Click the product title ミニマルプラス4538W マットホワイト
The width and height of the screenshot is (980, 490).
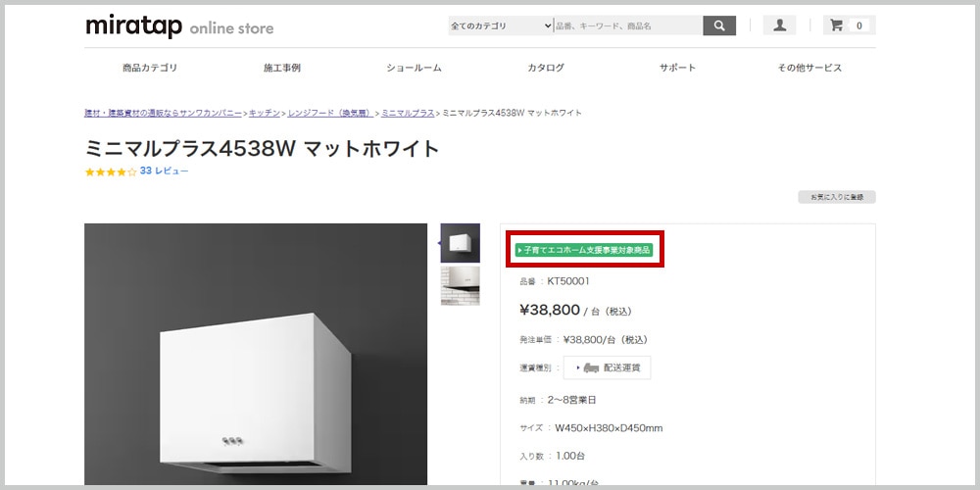pyautogui.click(x=263, y=149)
